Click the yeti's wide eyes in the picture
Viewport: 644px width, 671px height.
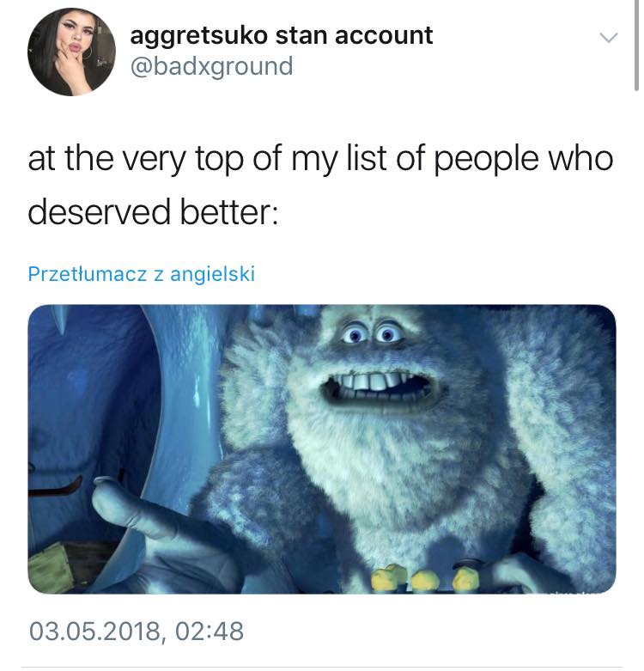click(x=371, y=333)
